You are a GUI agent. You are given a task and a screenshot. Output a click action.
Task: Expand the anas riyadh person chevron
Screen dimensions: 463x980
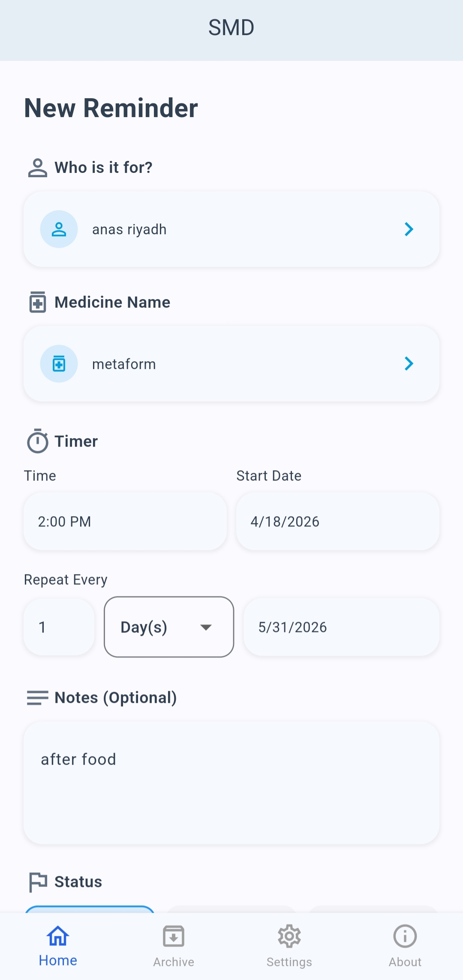[x=409, y=229]
